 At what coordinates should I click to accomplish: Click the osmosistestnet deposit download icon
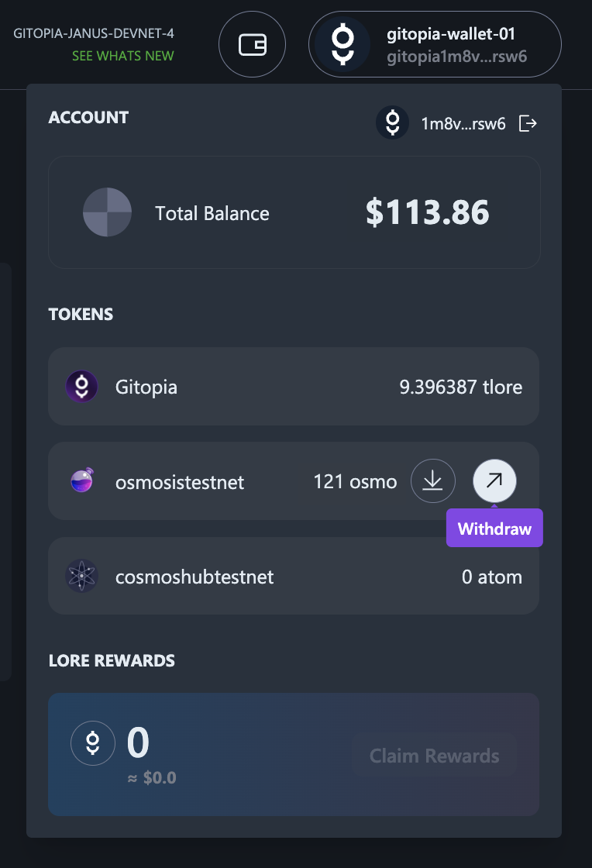pyautogui.click(x=432, y=481)
